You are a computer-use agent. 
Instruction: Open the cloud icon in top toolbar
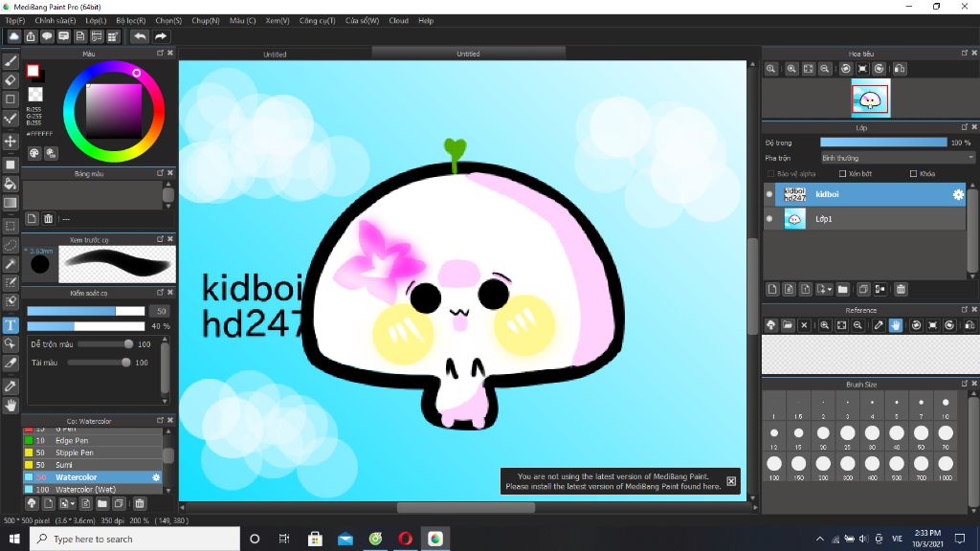coord(13,36)
